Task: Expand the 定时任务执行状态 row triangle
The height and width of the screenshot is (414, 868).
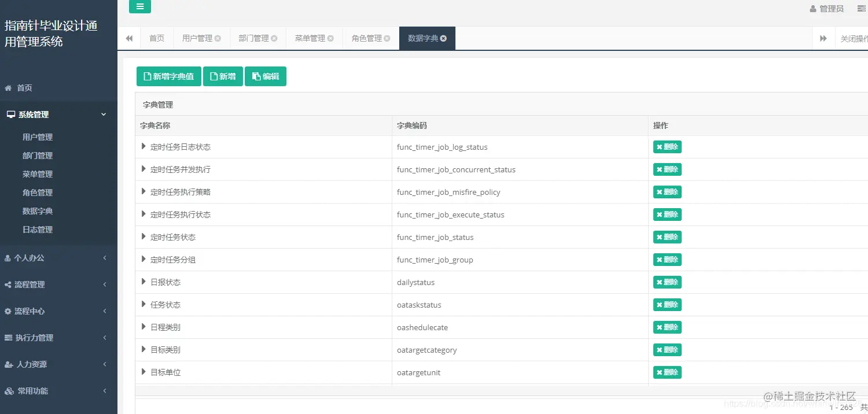Action: 144,214
